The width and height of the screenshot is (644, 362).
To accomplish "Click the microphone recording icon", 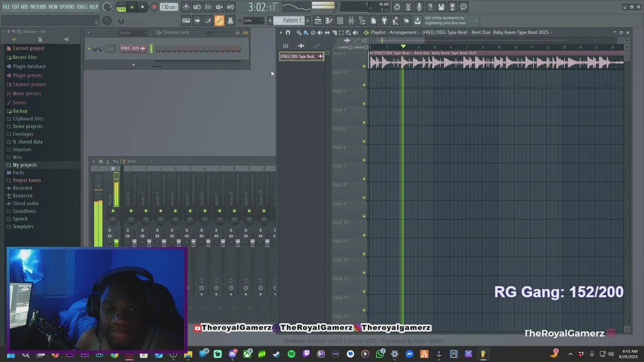I will tap(419, 7).
